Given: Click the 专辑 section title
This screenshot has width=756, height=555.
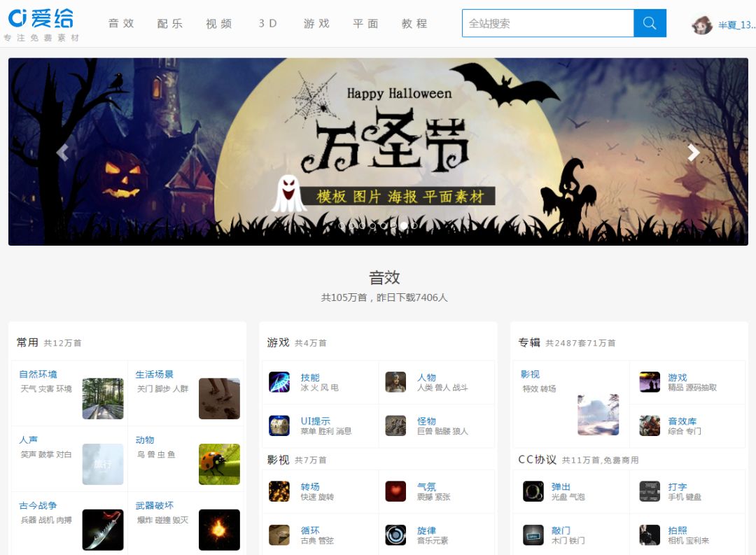Looking at the screenshot, I should point(529,342).
